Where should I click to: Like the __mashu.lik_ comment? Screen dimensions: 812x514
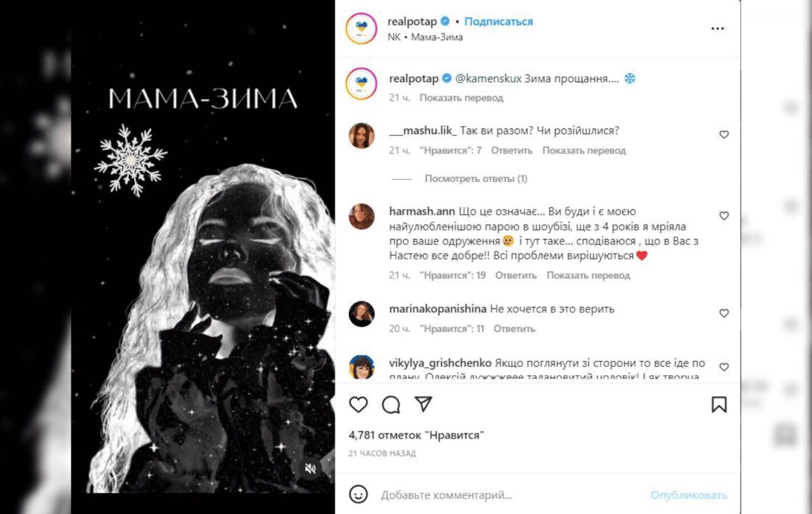pos(724,134)
